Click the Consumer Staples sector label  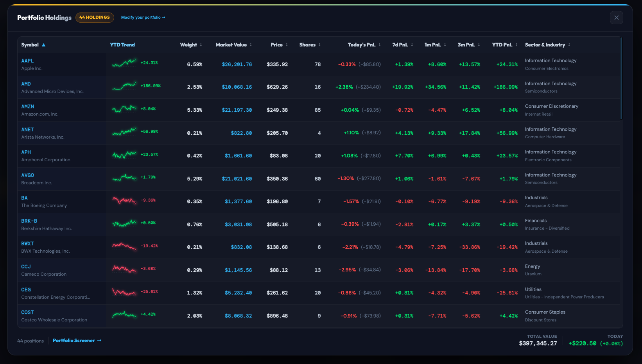pos(545,312)
